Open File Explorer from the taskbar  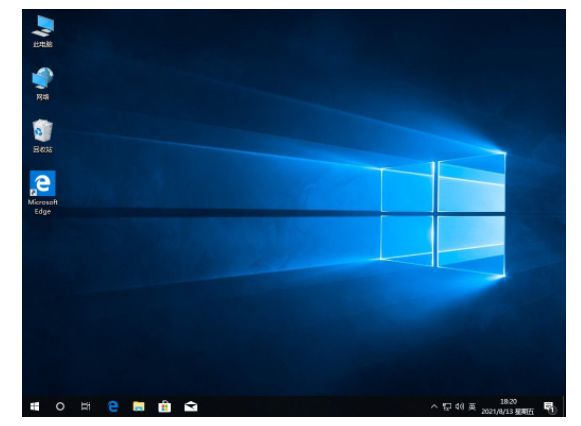coord(139,406)
